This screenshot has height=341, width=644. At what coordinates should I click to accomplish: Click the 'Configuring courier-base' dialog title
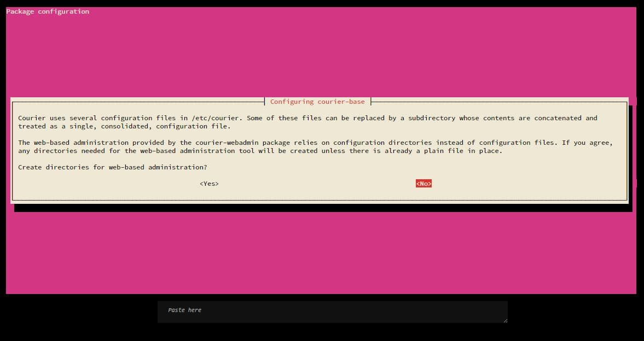[x=317, y=101]
